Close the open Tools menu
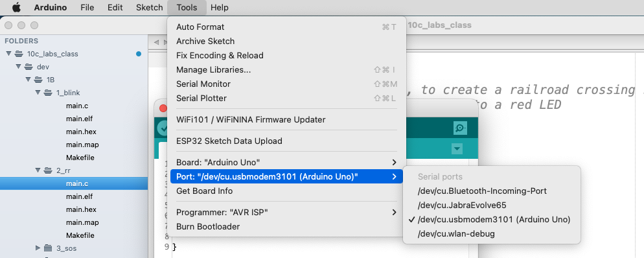 pos(187,7)
